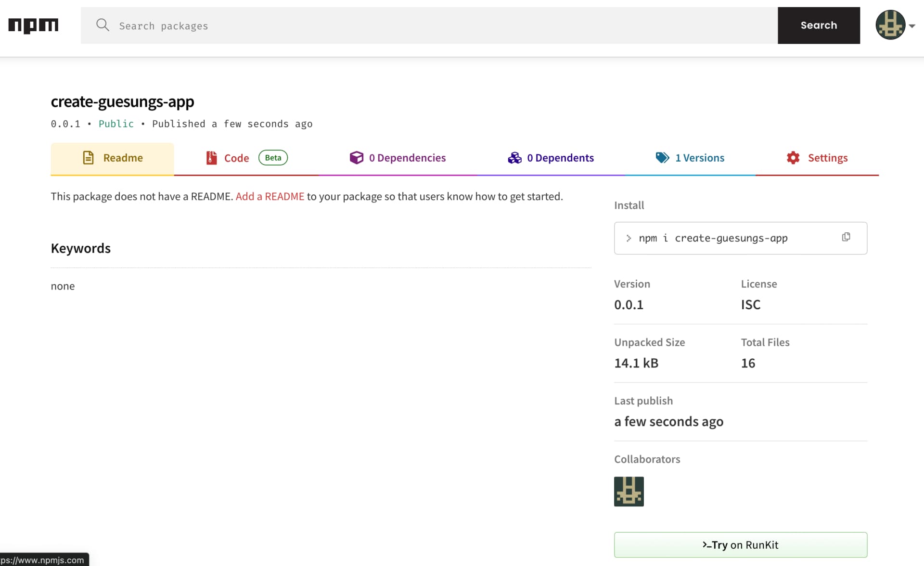The height and width of the screenshot is (566, 924).
Task: Click the Collaborators heading
Action: point(647,459)
